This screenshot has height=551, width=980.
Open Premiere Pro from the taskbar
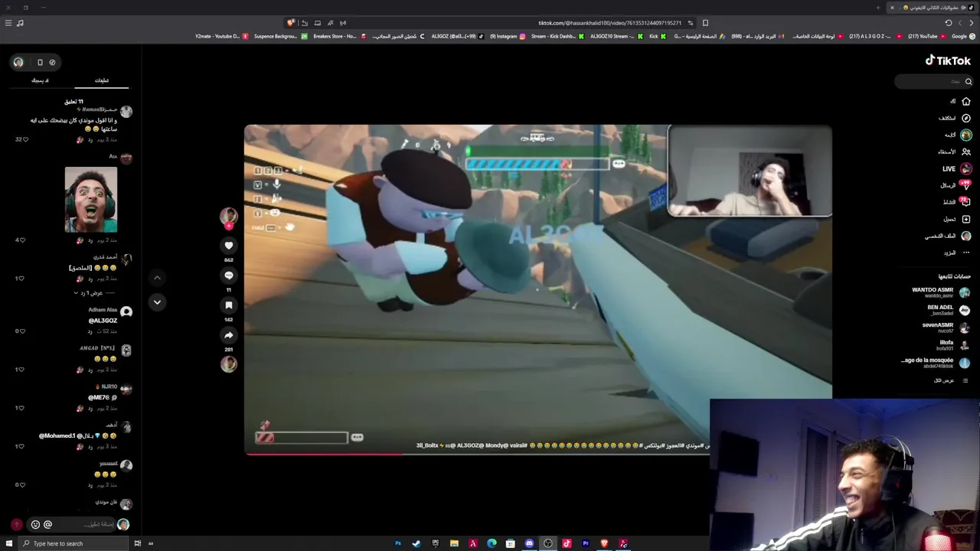tap(586, 543)
